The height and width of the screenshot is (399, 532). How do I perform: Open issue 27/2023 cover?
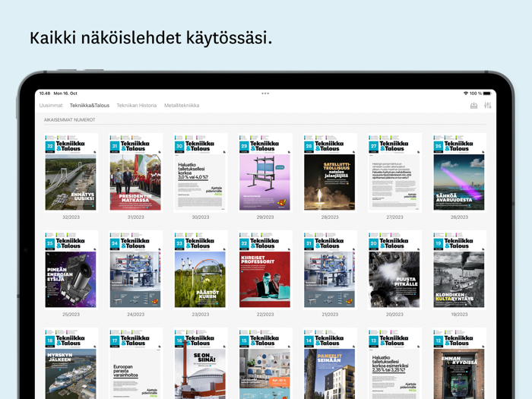(x=394, y=173)
